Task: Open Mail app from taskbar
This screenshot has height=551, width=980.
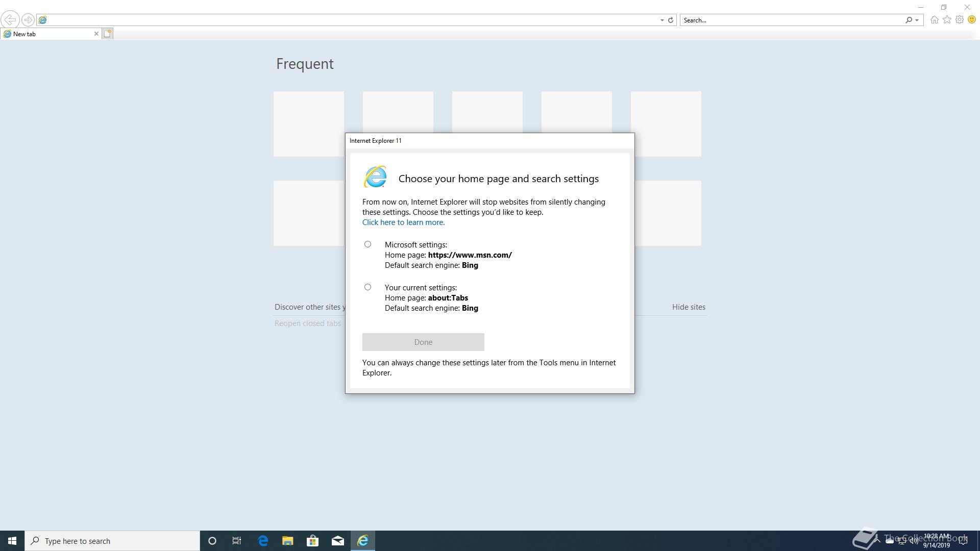Action: click(x=337, y=541)
